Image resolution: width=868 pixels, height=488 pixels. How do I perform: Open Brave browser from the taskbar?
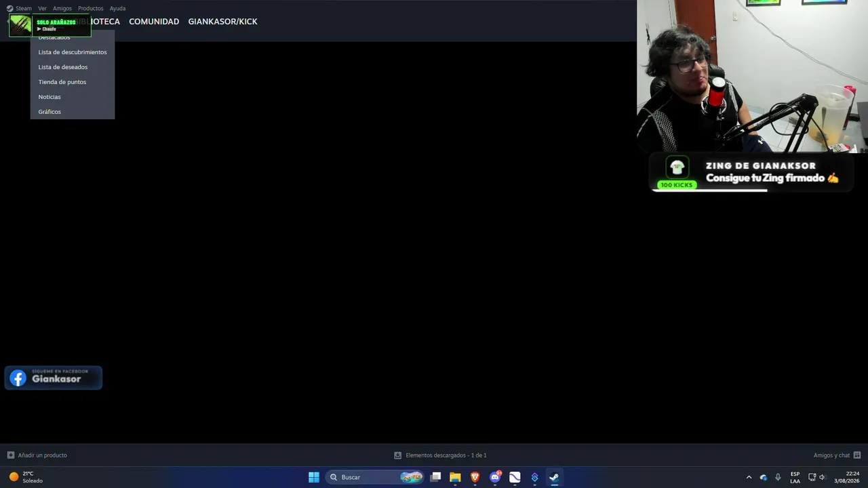[475, 477]
